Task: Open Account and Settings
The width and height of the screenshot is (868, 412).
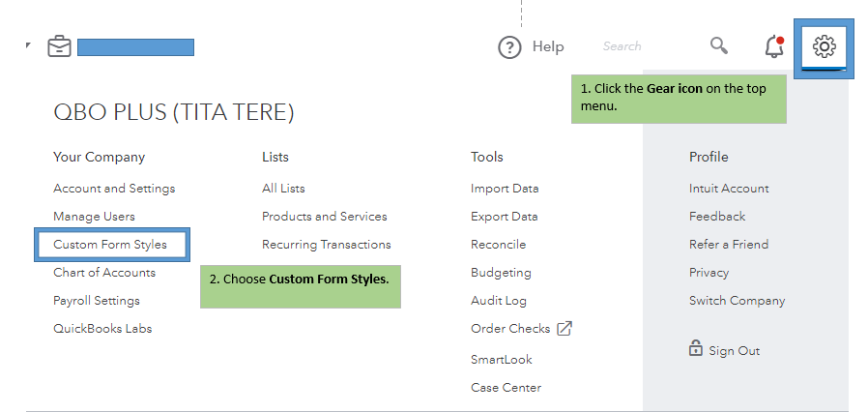Action: coord(114,189)
